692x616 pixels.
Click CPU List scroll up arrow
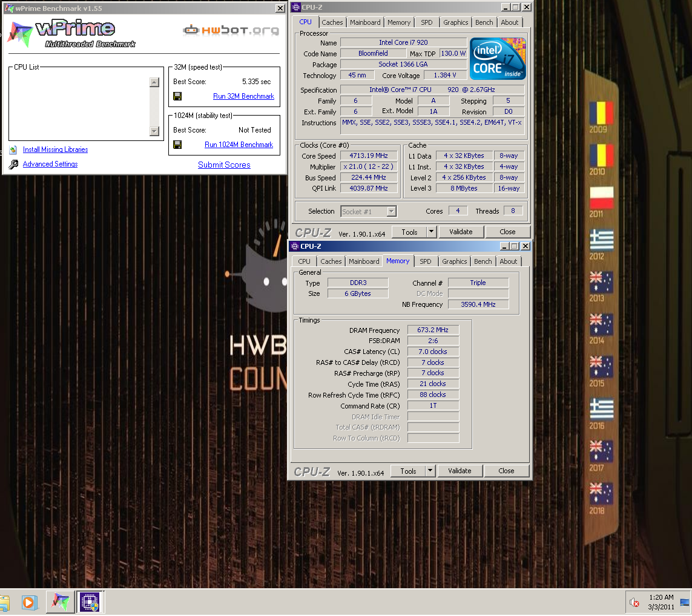[x=154, y=82]
